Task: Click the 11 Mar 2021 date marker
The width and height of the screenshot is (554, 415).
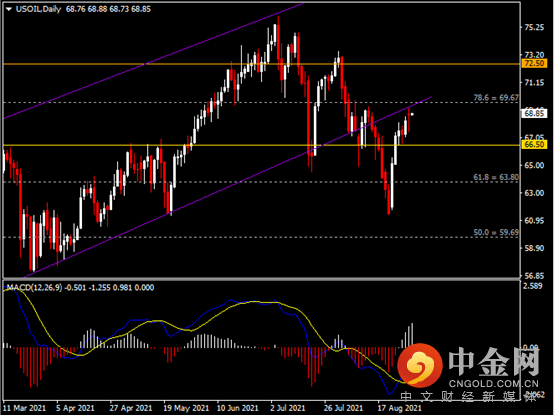Action: pos(24,408)
